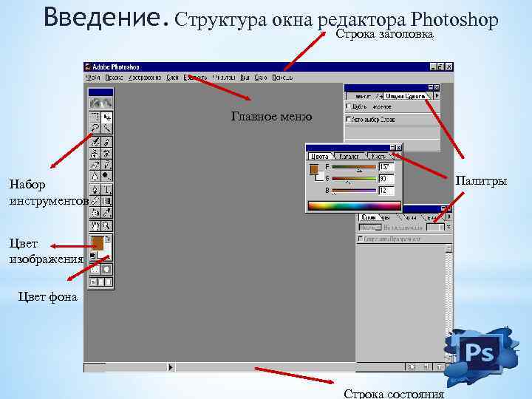
Task: Reset to default colors icon
Action: click(92, 256)
